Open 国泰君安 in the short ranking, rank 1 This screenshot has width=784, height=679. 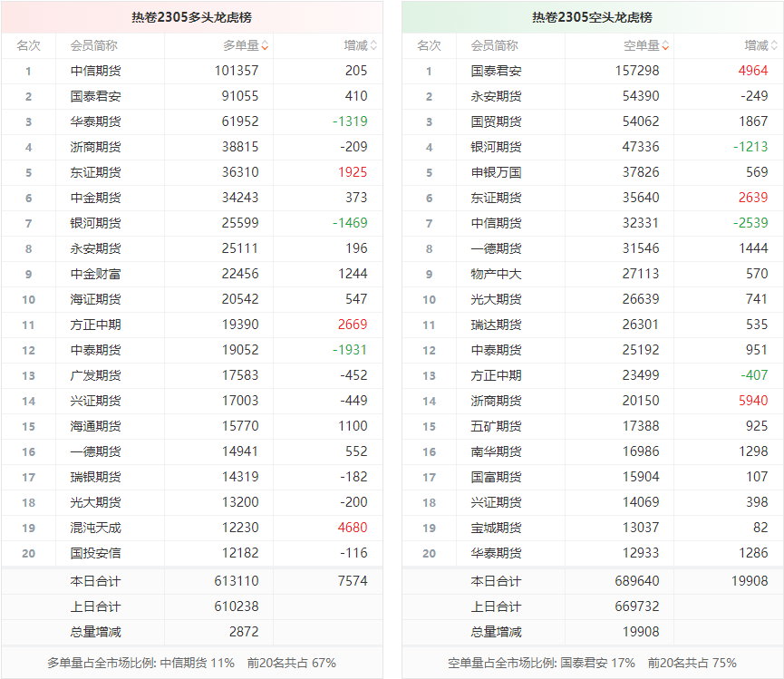[x=496, y=71]
